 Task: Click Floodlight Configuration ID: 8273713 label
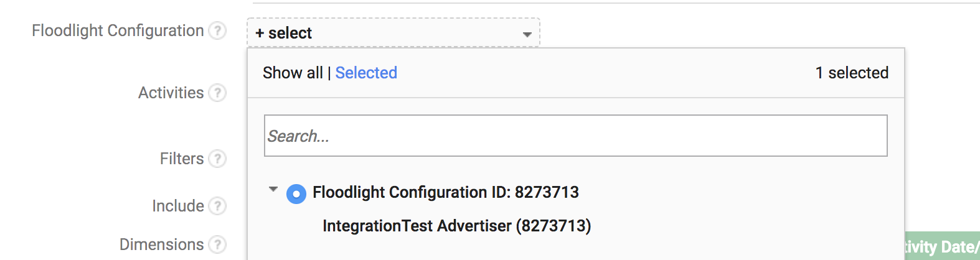tap(446, 192)
